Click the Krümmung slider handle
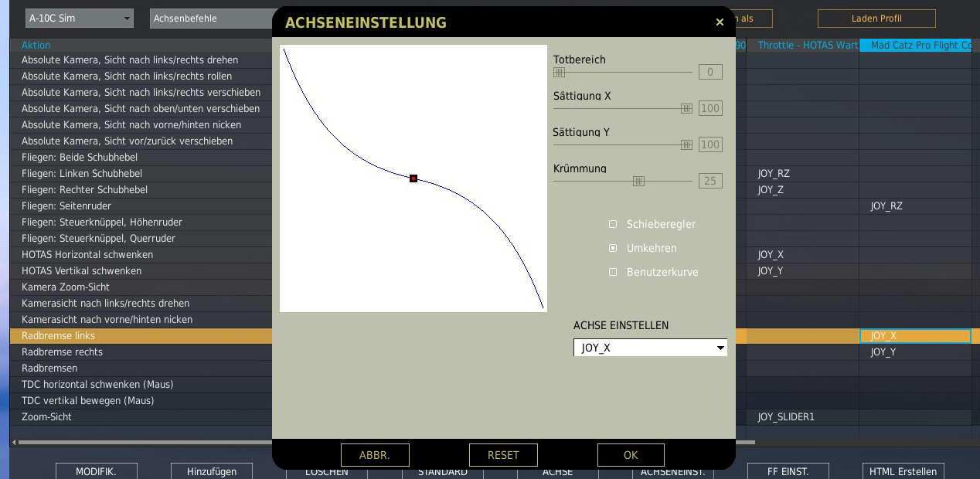 coord(638,181)
